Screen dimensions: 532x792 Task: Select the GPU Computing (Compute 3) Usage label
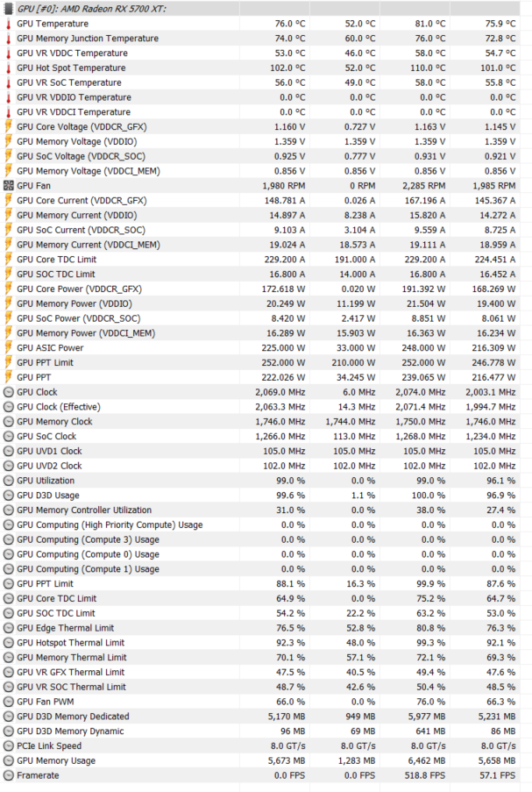pyautogui.click(x=88, y=539)
